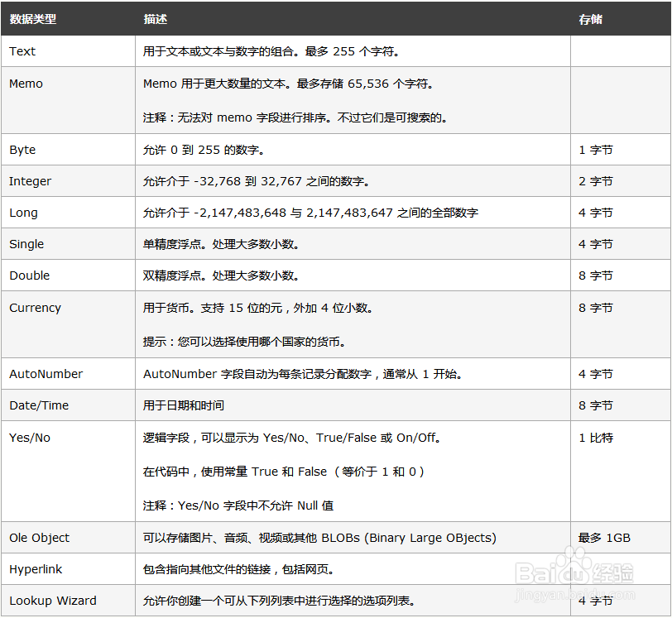This screenshot has width=672, height=618.
Task: Select the Single row
Action: 26,244
